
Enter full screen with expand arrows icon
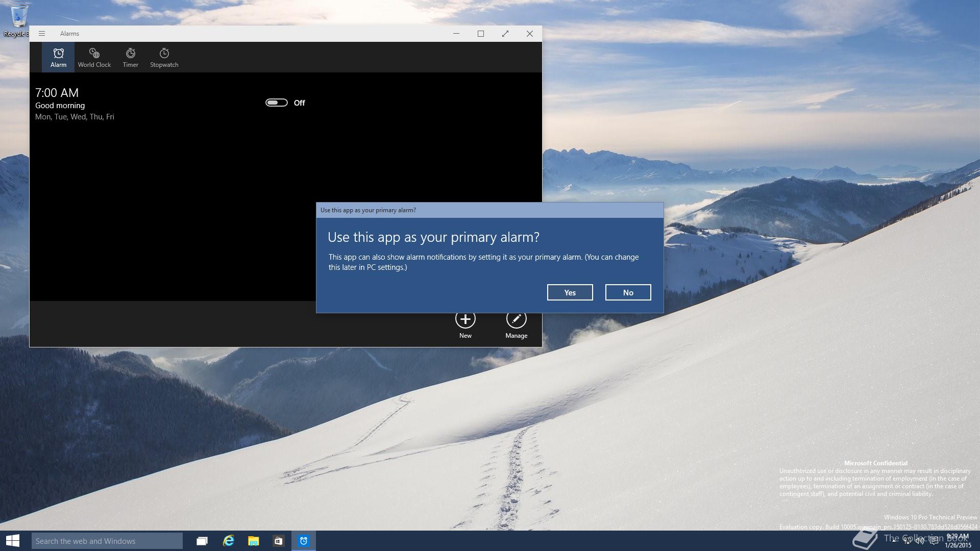(x=505, y=34)
